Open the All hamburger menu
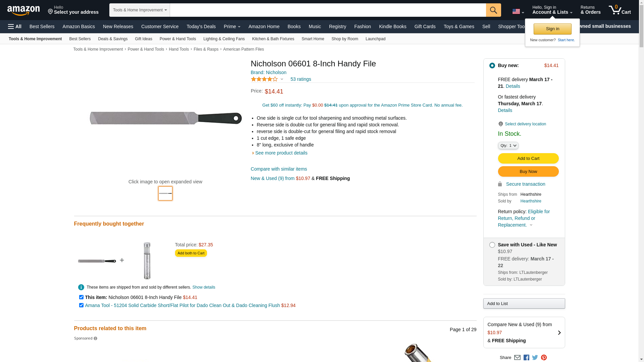This screenshot has height=362, width=644. pos(15,26)
